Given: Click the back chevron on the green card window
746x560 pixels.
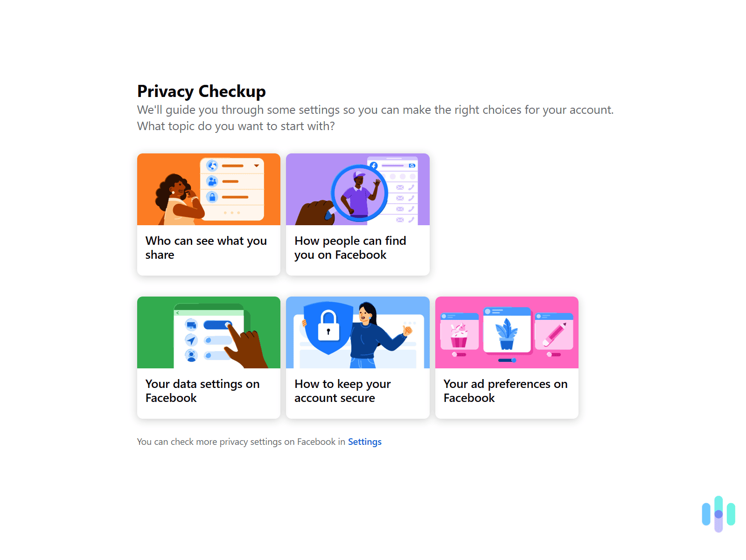Looking at the screenshot, I should click(x=178, y=313).
